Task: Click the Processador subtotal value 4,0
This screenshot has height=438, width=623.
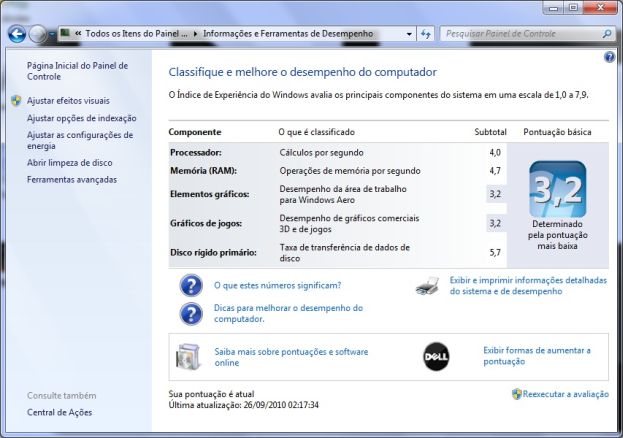Action: pyautogui.click(x=495, y=153)
